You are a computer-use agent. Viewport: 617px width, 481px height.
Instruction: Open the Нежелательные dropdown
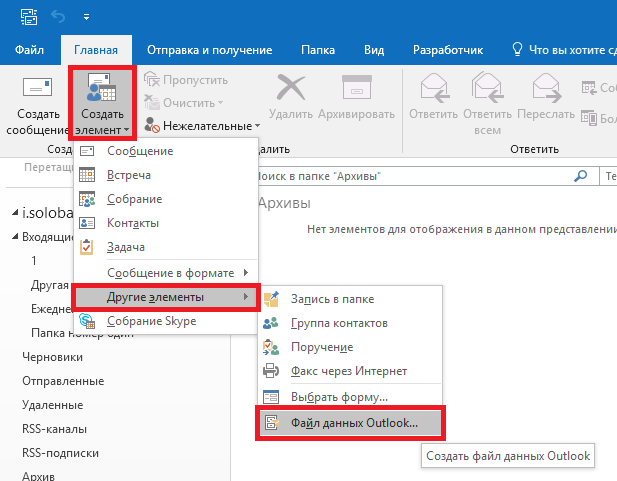tap(202, 126)
